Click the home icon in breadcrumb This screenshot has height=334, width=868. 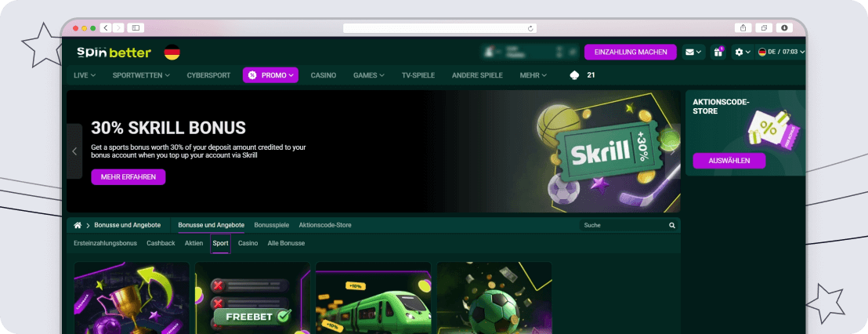(78, 226)
